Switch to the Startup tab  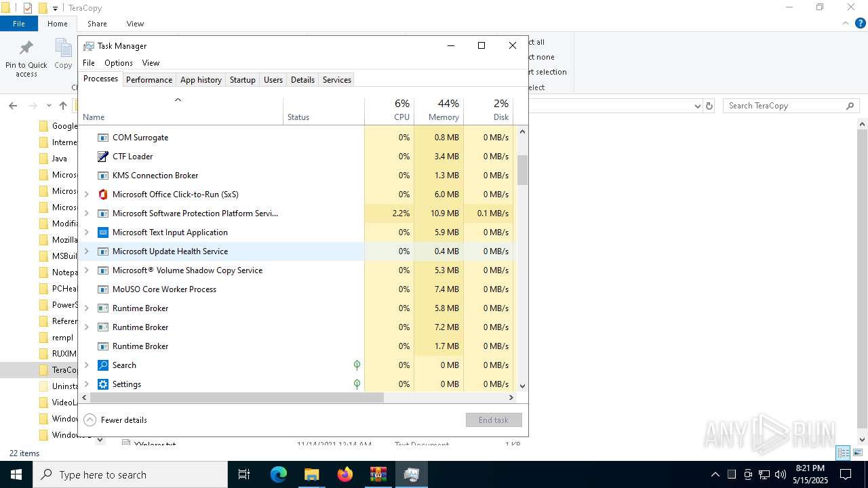242,80
